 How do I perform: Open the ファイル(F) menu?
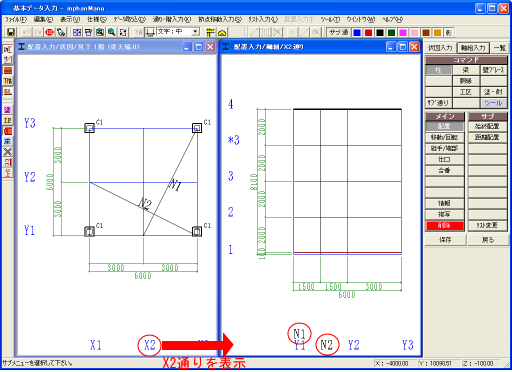coord(15,20)
